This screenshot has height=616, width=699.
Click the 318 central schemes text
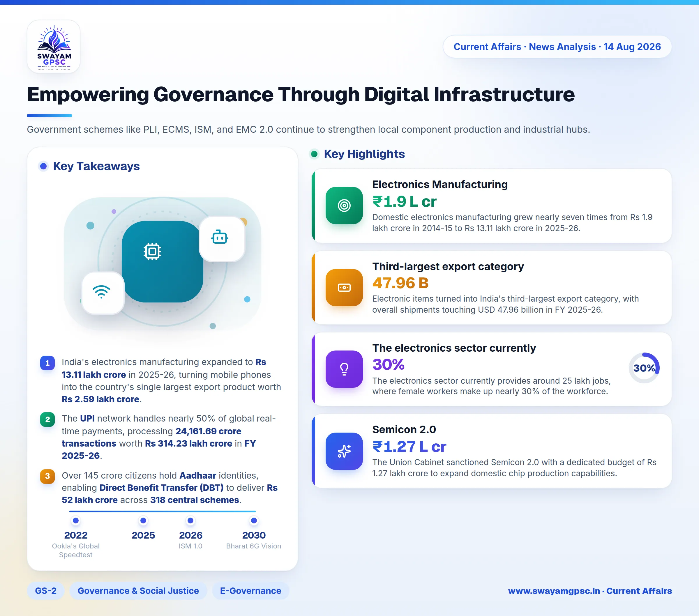coord(195,500)
